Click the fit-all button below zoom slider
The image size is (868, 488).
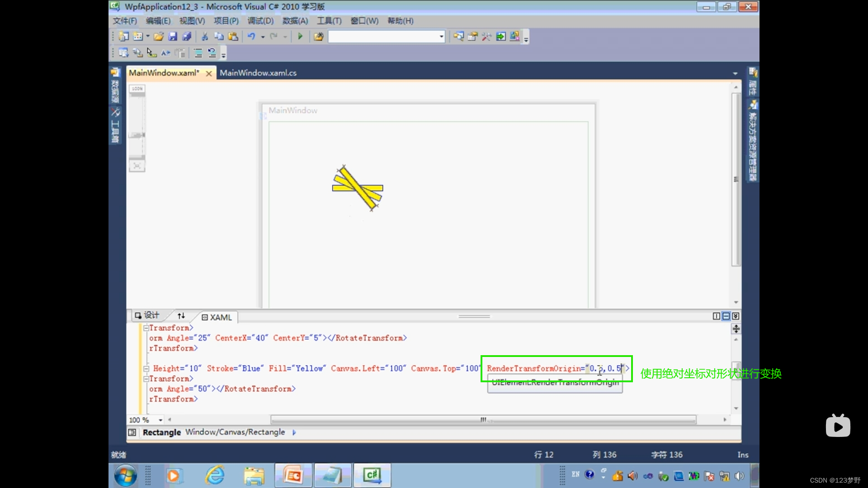[x=137, y=166]
